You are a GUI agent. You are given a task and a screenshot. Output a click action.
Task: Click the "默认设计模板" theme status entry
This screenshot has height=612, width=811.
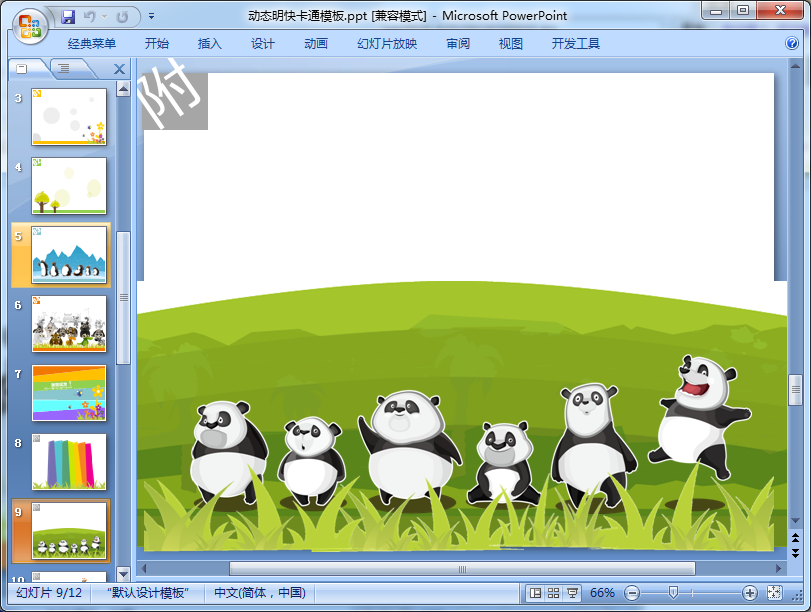148,593
